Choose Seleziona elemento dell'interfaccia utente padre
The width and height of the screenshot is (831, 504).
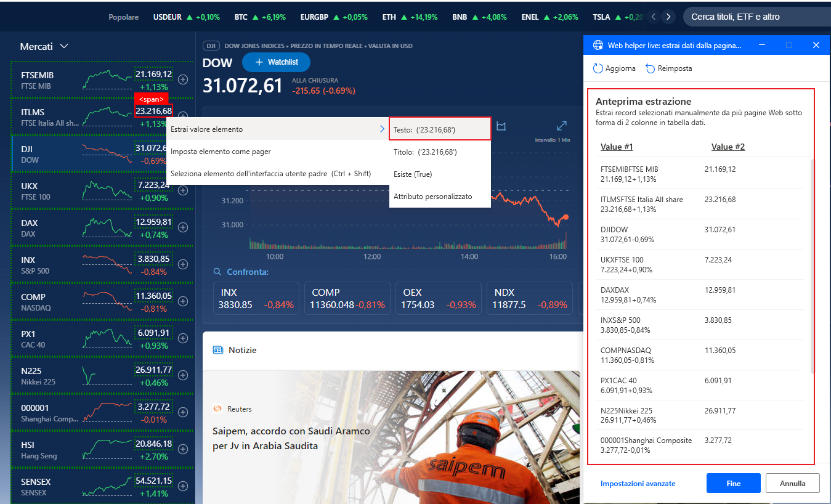point(278,174)
